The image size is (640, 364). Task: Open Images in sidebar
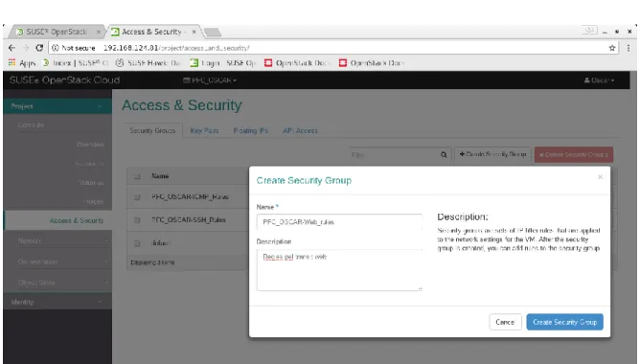pyautogui.click(x=93, y=201)
